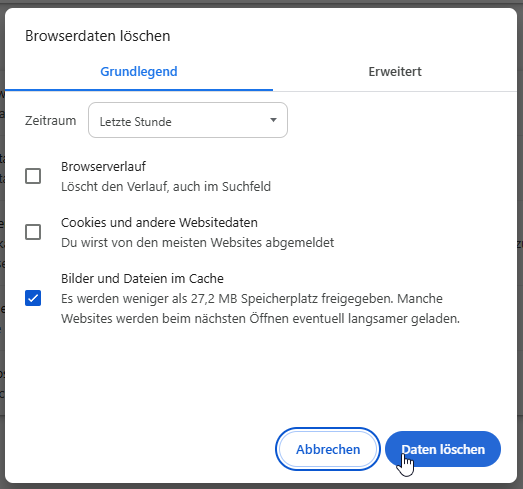Click the Letzte Stunde text in dropdown
The width and height of the screenshot is (523, 489).
click(x=135, y=122)
